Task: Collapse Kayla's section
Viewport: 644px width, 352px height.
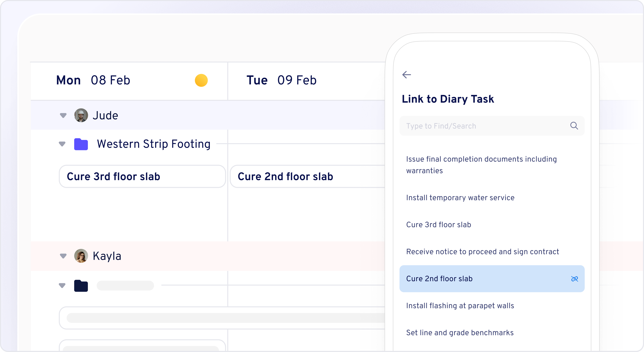Action: tap(63, 256)
